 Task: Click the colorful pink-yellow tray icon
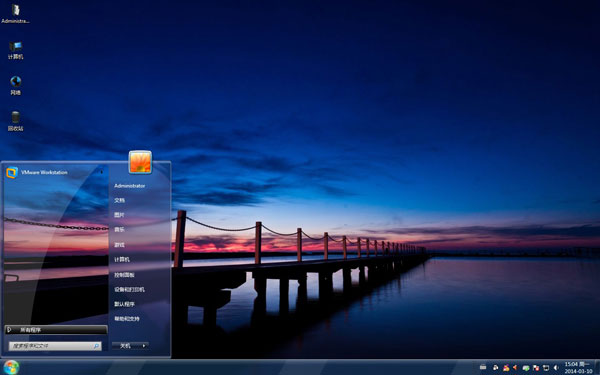(x=506, y=368)
